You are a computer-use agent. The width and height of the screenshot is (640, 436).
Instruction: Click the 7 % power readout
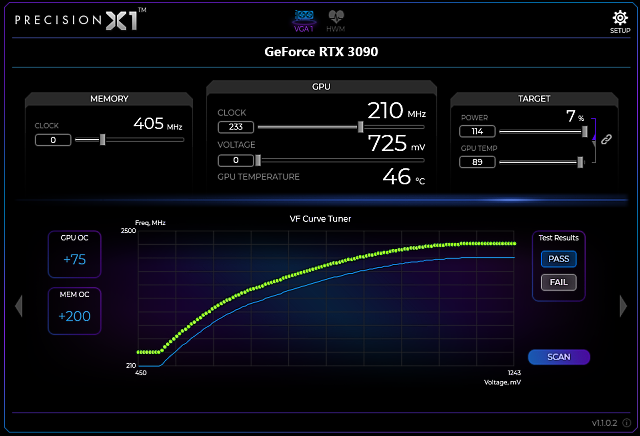tap(575, 116)
